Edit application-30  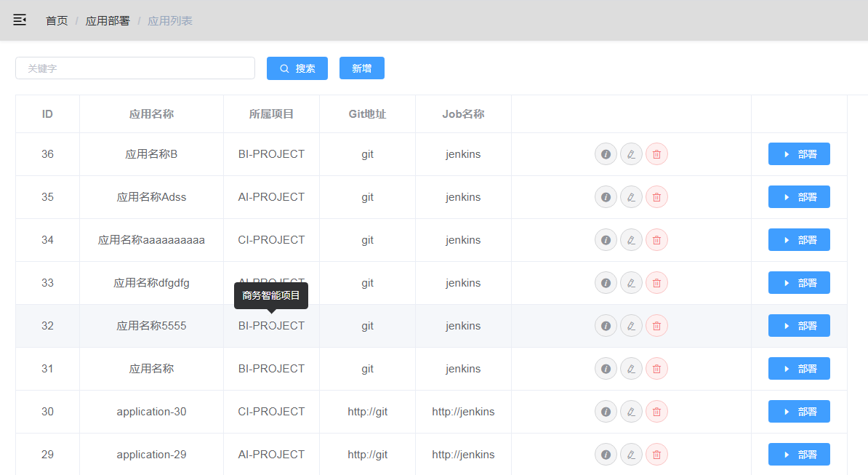point(631,411)
